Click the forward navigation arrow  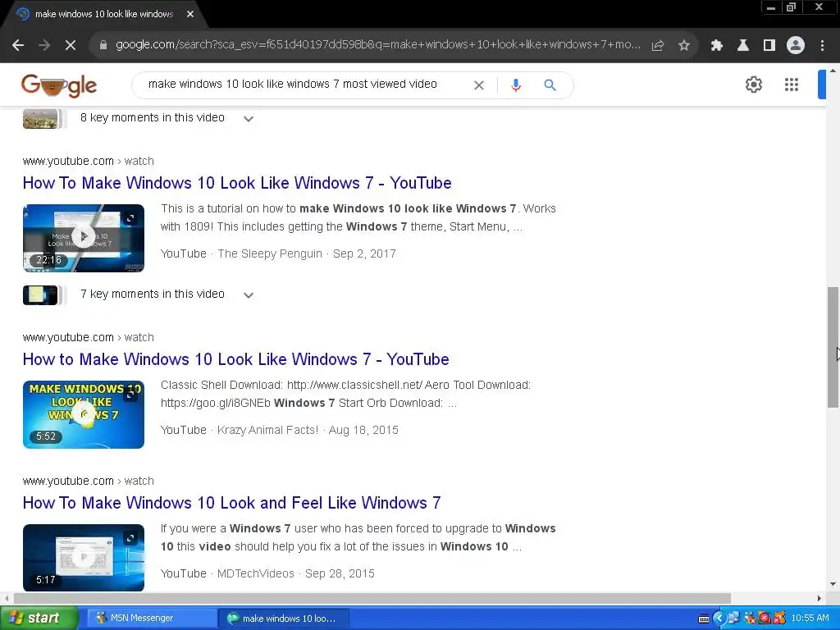(44, 46)
